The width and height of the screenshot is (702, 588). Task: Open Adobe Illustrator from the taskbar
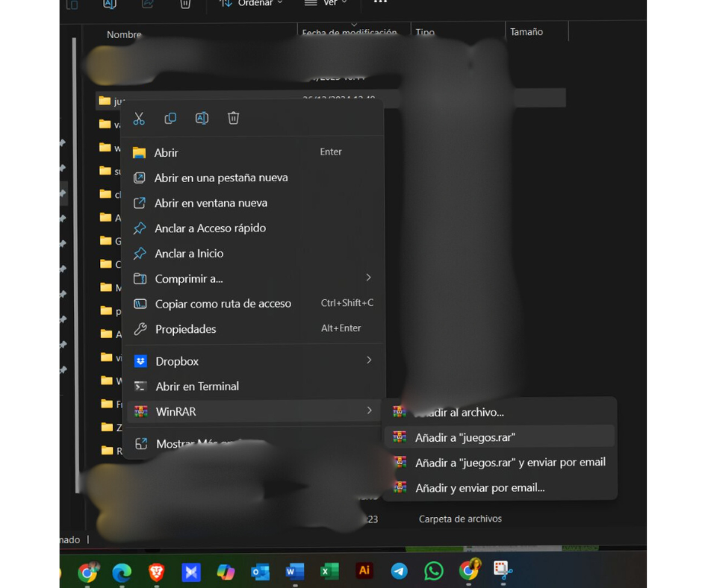click(x=364, y=571)
